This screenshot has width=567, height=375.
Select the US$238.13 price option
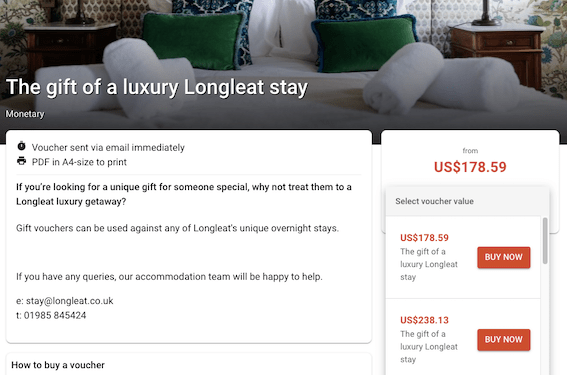coord(424,320)
